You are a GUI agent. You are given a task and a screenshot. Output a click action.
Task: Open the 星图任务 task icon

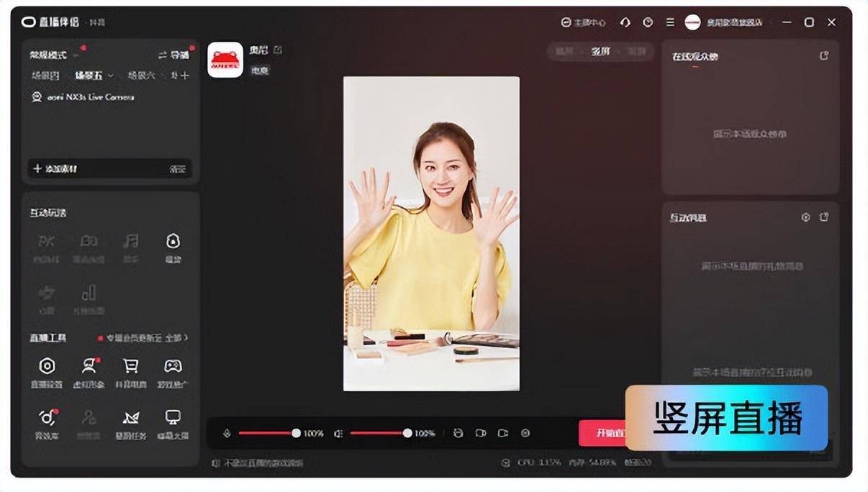(x=130, y=422)
